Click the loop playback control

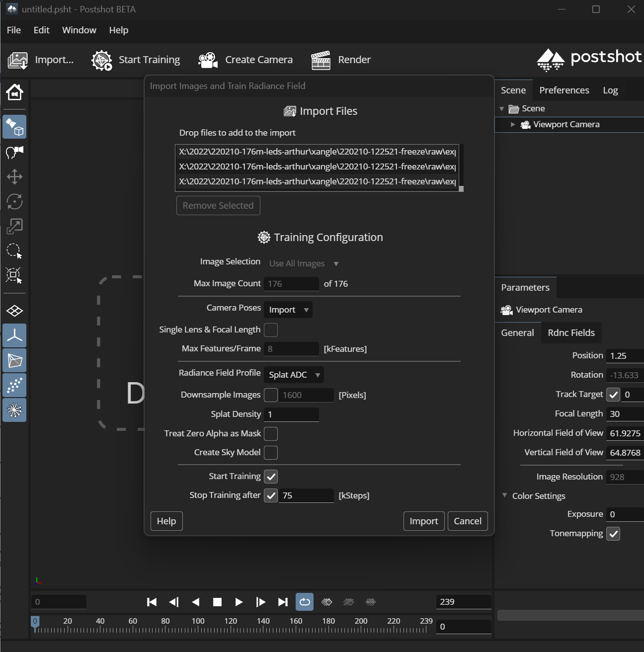coord(305,602)
